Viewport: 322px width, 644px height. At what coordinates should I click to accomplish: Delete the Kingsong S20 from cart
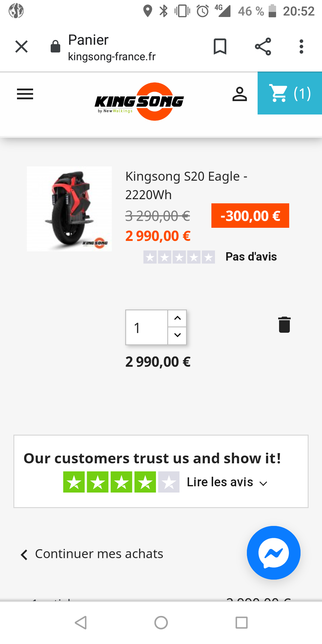[284, 324]
